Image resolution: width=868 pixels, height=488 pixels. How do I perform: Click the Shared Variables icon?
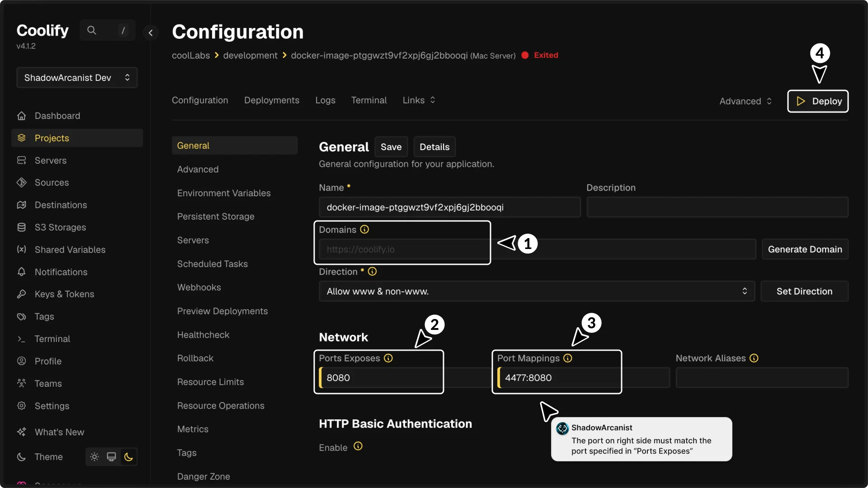click(21, 249)
